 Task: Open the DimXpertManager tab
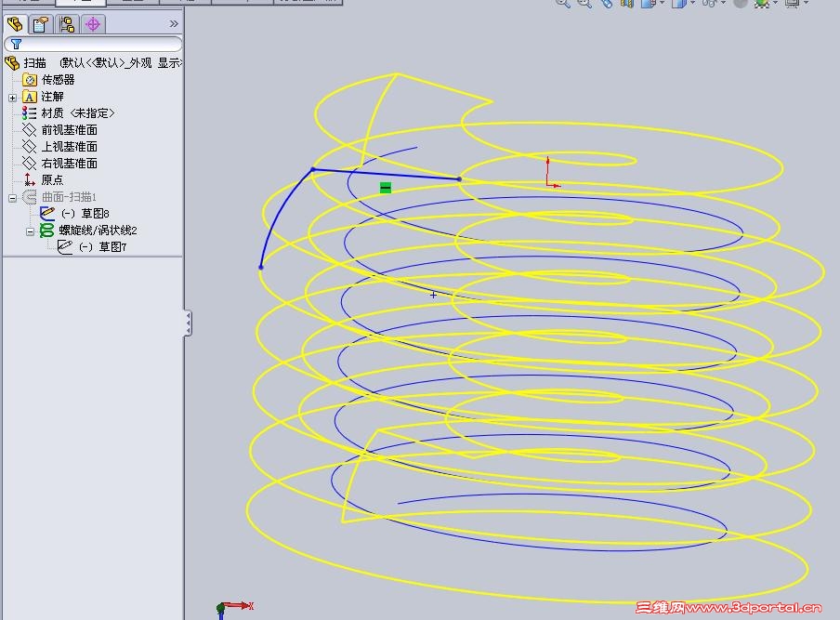93,24
